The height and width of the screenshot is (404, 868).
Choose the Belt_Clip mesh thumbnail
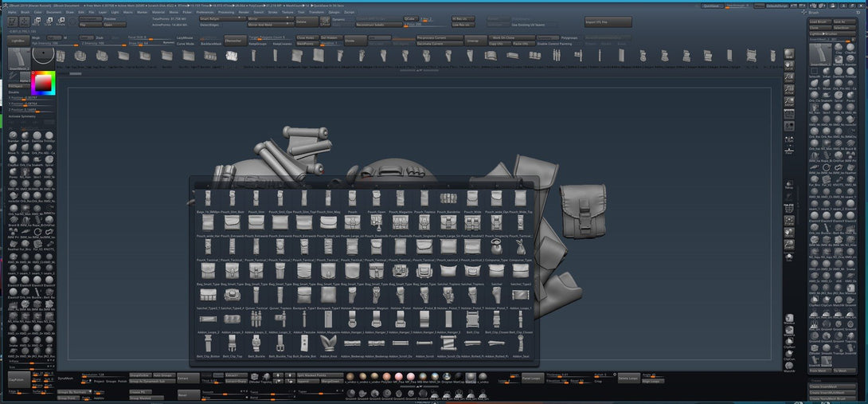click(472, 320)
